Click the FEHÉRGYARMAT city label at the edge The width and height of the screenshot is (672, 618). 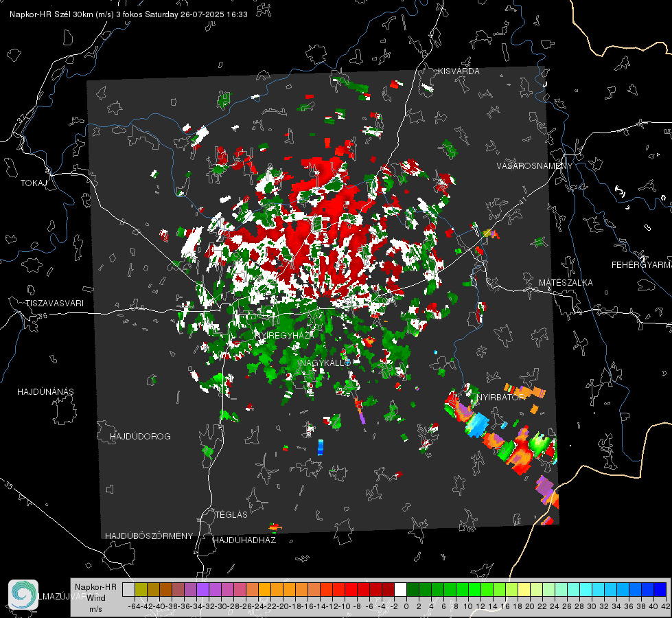pos(642,265)
